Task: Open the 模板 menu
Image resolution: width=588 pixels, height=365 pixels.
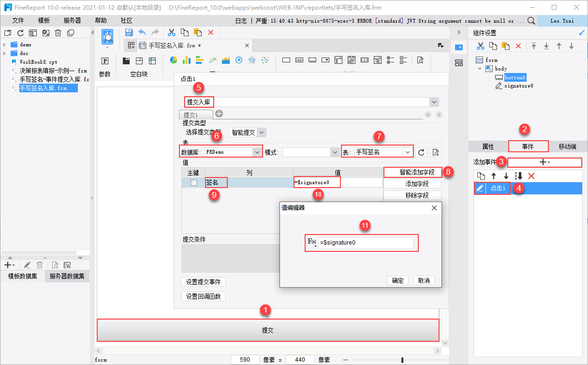Action: point(44,21)
